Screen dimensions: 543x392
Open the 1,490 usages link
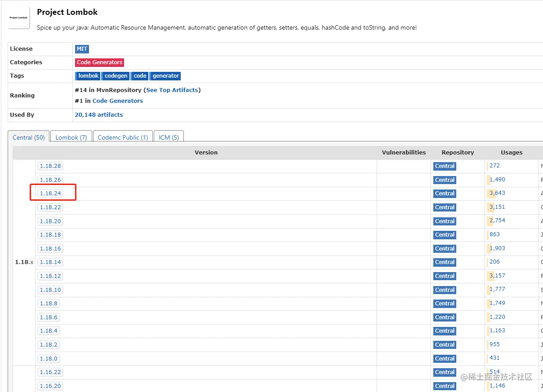tap(497, 180)
